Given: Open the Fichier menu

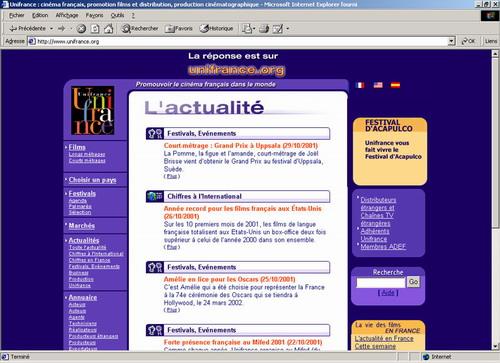Looking at the screenshot, I should pyautogui.click(x=16, y=15).
